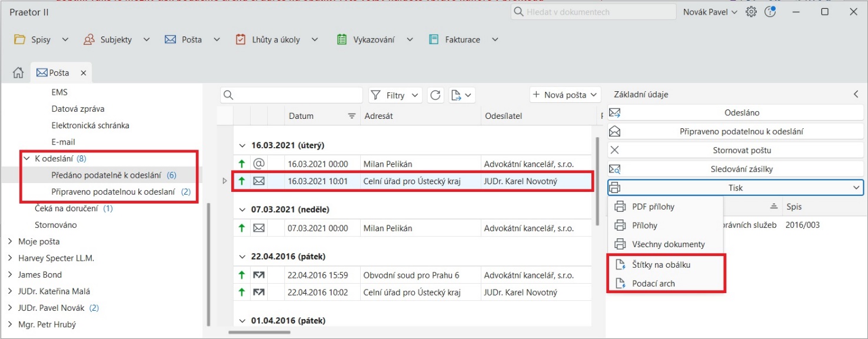Expand the Moje pošta tree node
Image resolution: width=868 pixels, height=339 pixels.
(10, 241)
